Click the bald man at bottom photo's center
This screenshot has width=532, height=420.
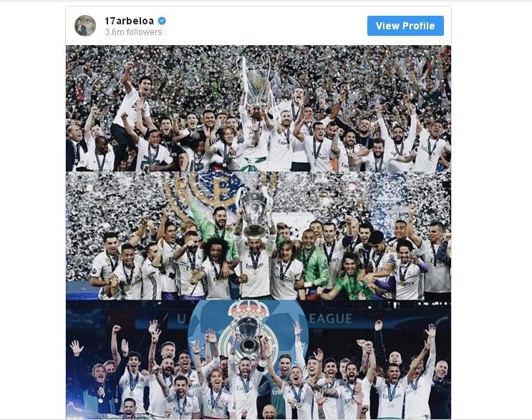click(269, 412)
